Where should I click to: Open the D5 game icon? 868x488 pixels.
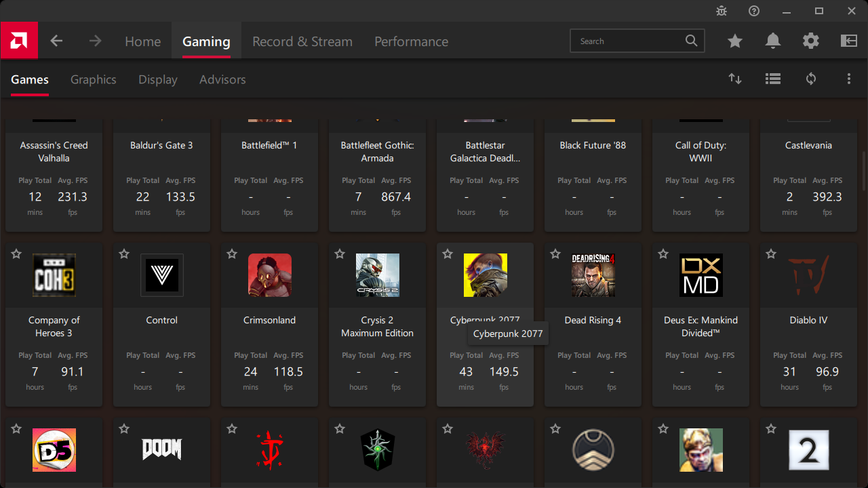[x=54, y=450]
